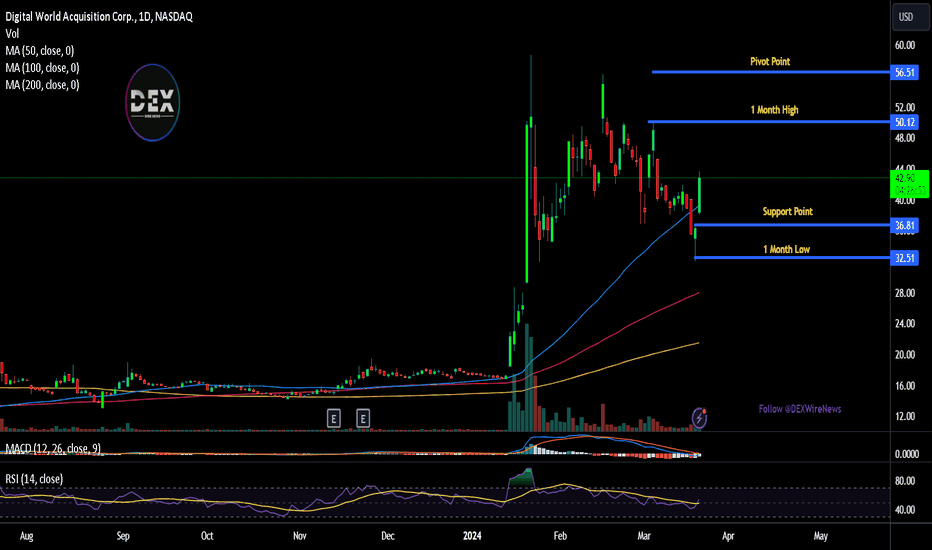Click the 50.12 one month high price label
Screen dimensions: 932x550
pos(905,122)
